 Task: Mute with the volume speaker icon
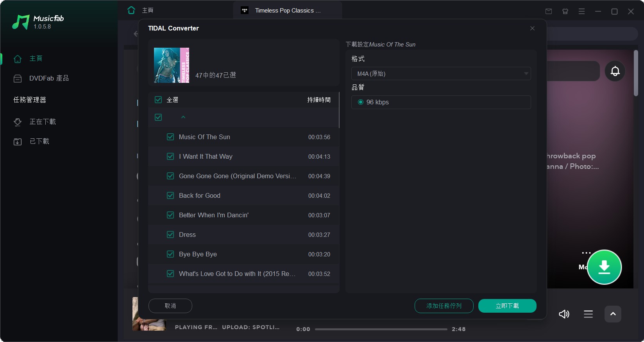(564, 314)
